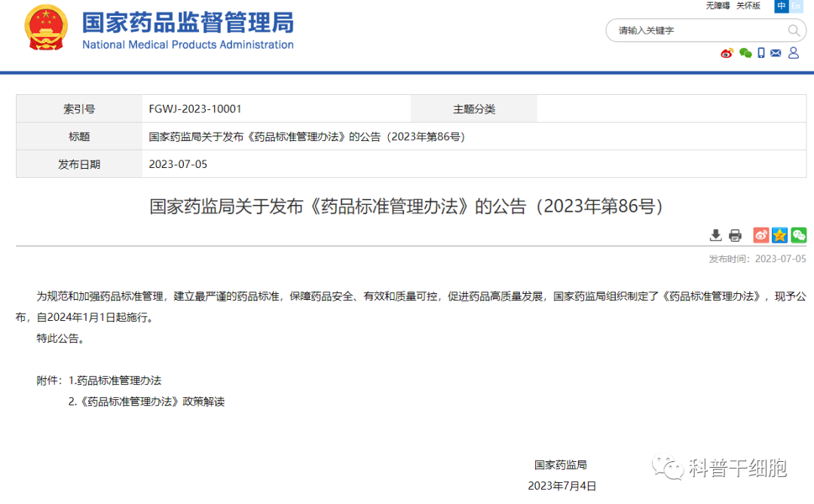Click the printer icon to print
This screenshot has width=814, height=504.
coord(735,235)
